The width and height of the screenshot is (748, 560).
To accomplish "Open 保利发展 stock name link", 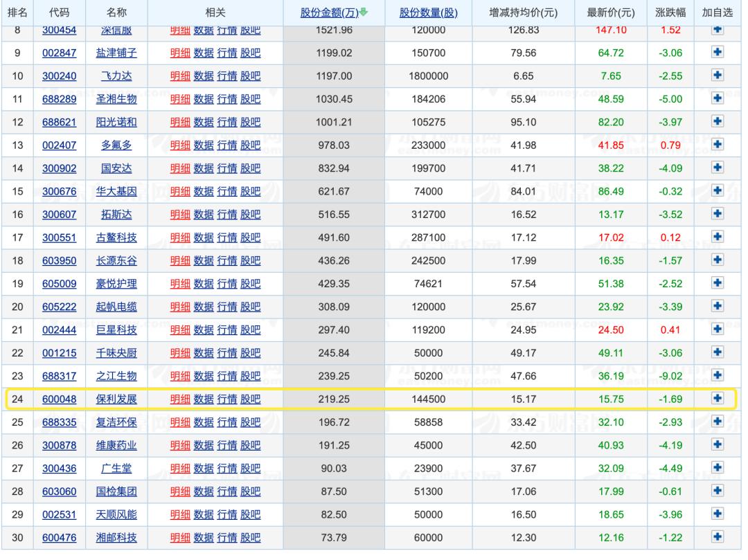I will (116, 399).
